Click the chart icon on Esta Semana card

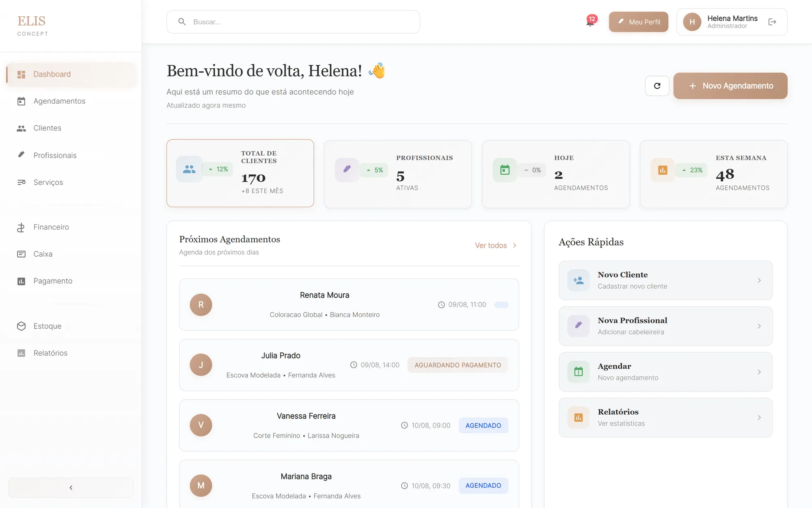click(663, 170)
